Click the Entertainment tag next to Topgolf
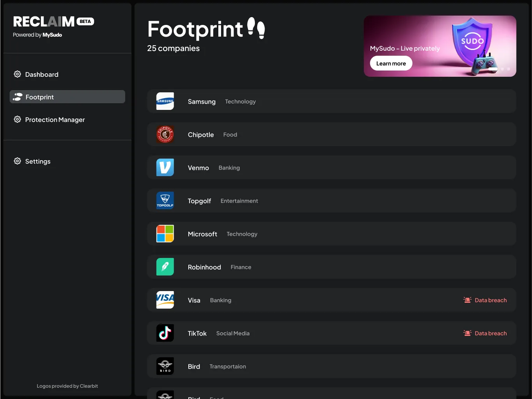 (239, 201)
